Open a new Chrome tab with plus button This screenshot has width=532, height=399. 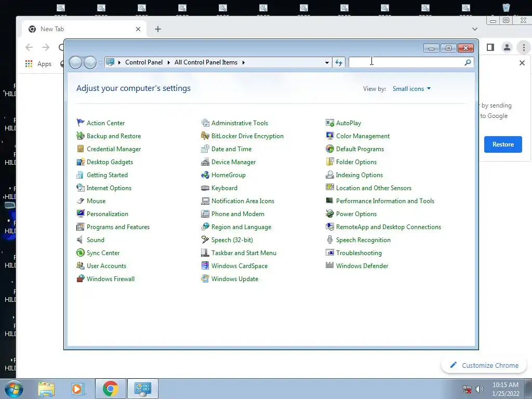click(x=158, y=29)
